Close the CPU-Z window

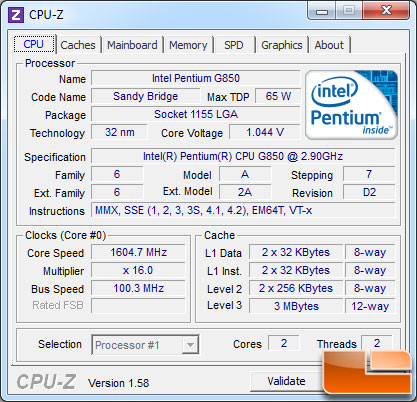[x=386, y=11]
